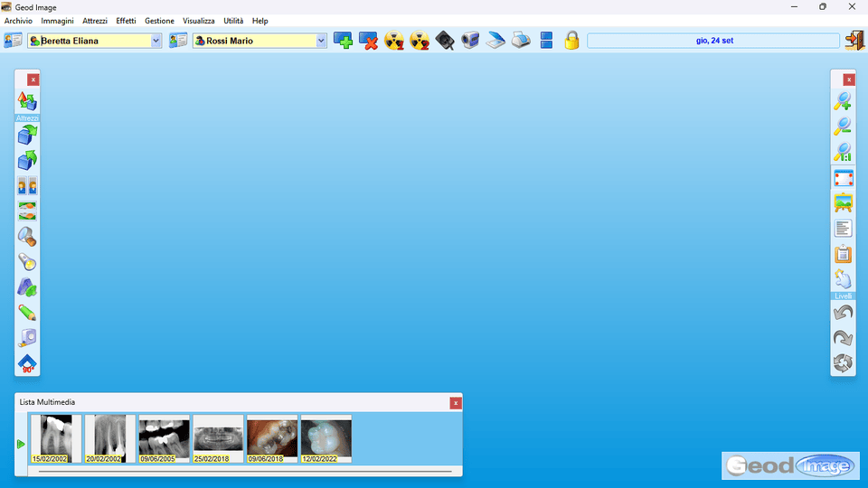Click the 90° rotate icon

pyautogui.click(x=27, y=363)
